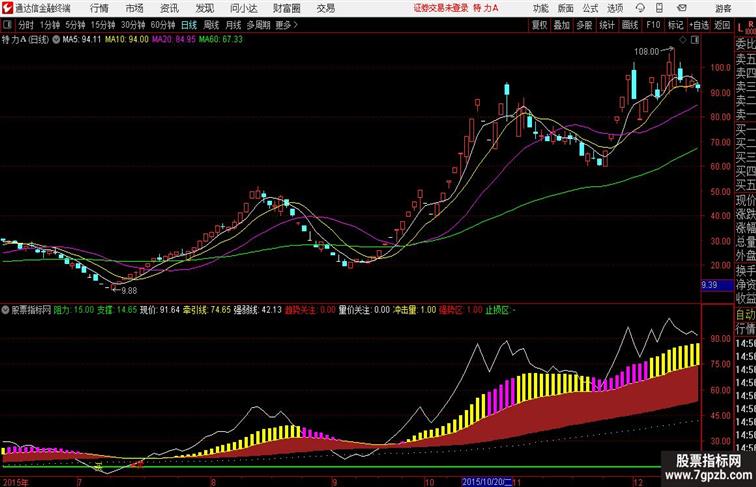Click the MA20: 84.95 indicator value

pyautogui.click(x=174, y=40)
